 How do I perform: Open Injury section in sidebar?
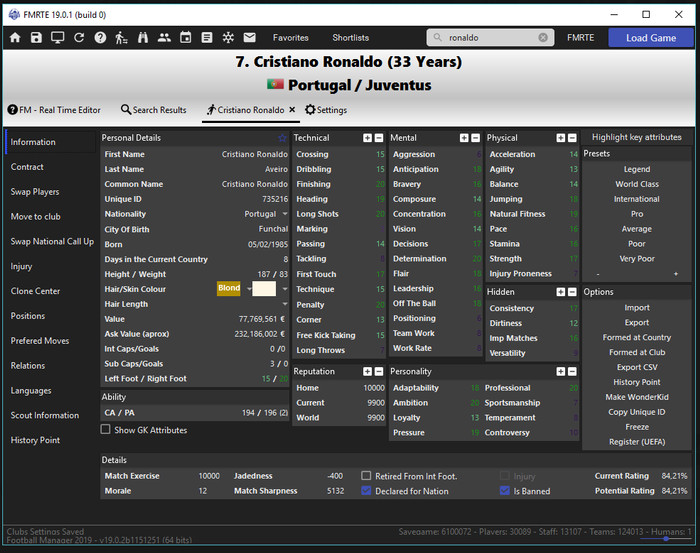point(21,266)
